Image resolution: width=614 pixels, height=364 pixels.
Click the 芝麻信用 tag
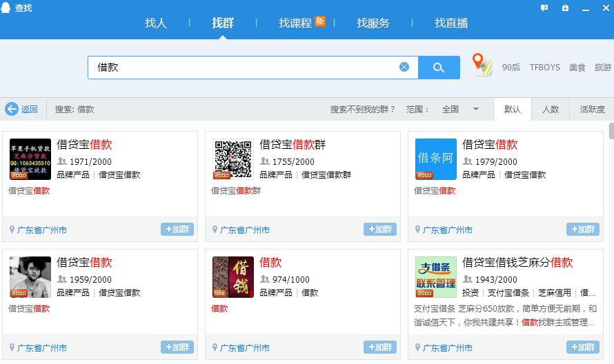[x=555, y=293]
